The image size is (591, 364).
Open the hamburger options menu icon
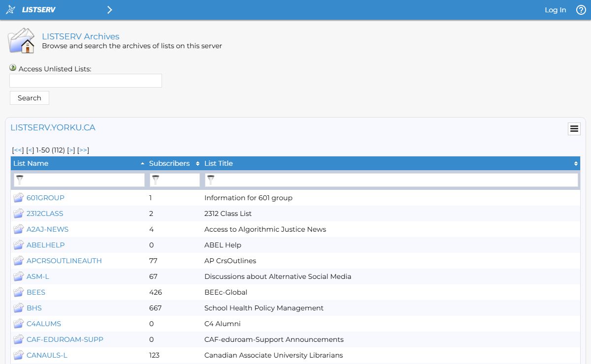tap(574, 129)
